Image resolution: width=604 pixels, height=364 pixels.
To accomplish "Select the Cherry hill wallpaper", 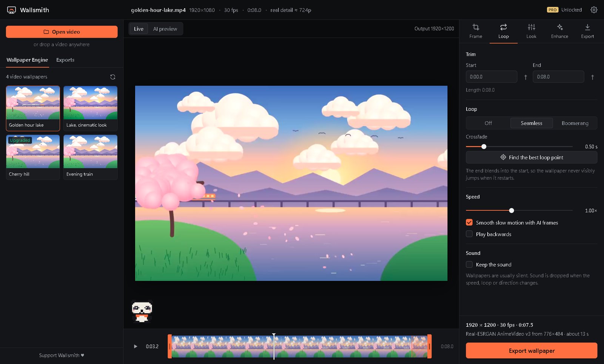I will 33,157.
